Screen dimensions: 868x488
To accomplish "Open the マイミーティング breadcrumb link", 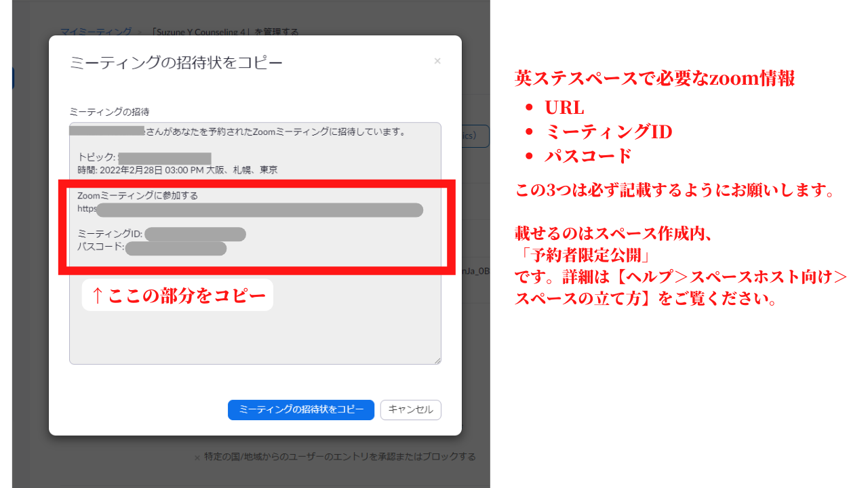I will 96,32.
